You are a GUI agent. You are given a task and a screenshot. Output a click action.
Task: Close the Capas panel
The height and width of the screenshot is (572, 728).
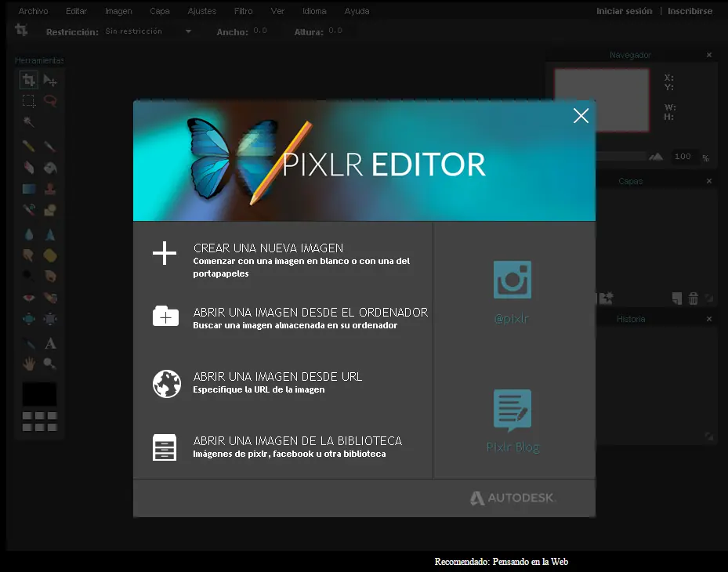pos(709,181)
